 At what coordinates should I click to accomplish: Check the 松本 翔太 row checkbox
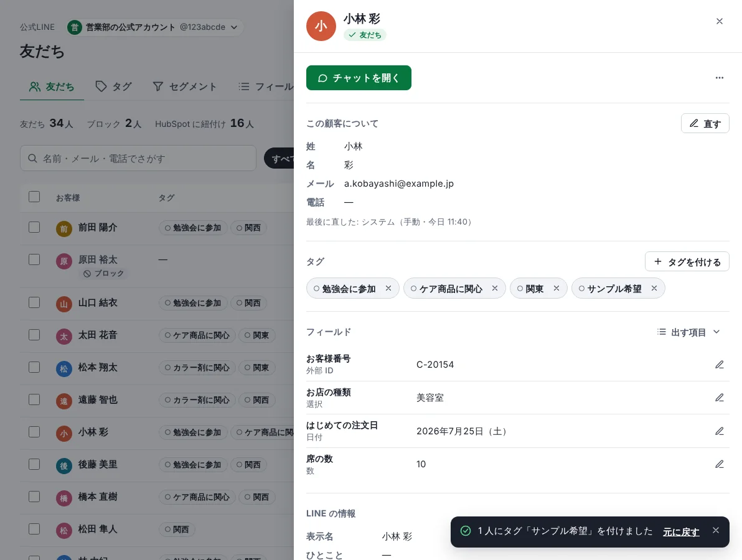click(34, 368)
